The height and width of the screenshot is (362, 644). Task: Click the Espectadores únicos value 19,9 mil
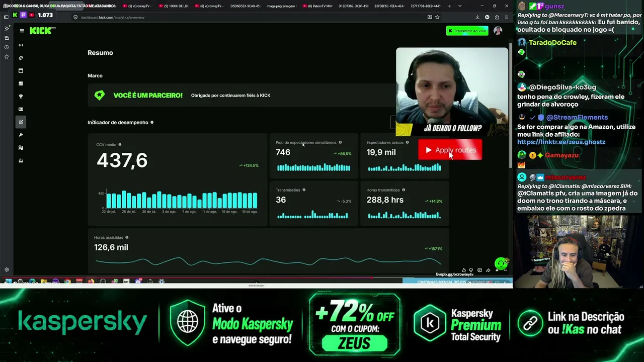(x=381, y=152)
